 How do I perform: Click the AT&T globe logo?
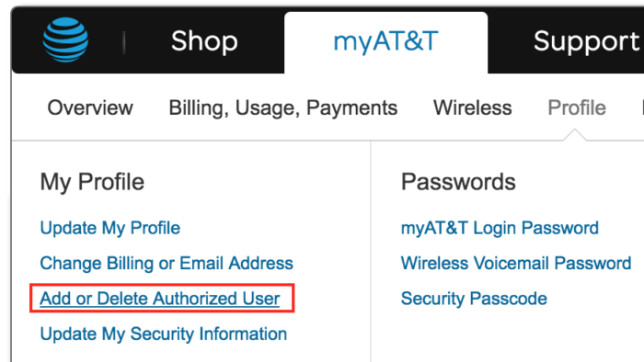click(65, 40)
